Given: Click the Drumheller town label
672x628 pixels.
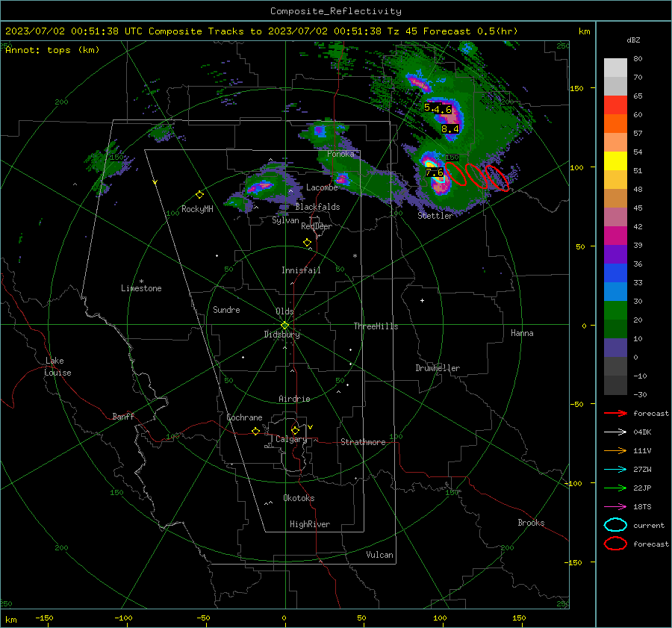Looking at the screenshot, I should click(438, 368).
